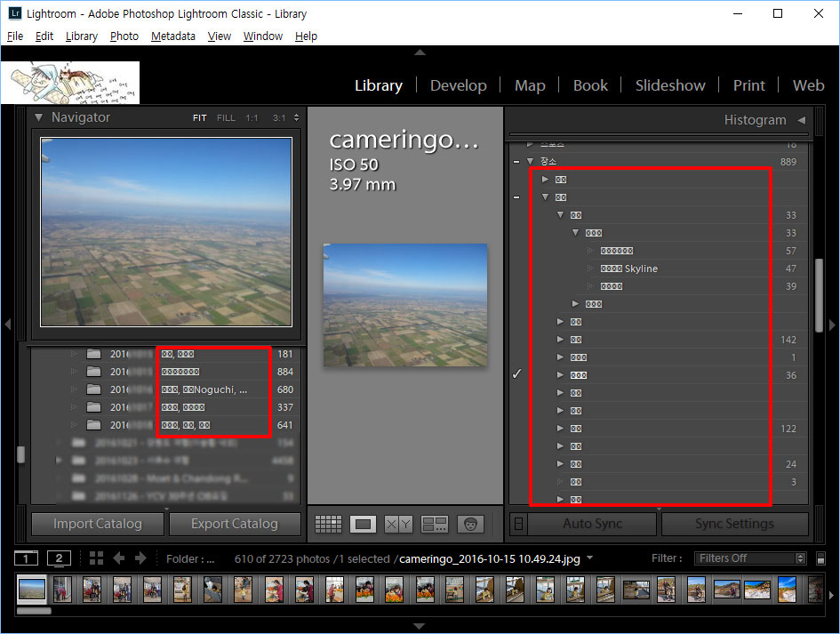The width and height of the screenshot is (840, 634).
Task: Switch to the Slideshow module
Action: (670, 85)
